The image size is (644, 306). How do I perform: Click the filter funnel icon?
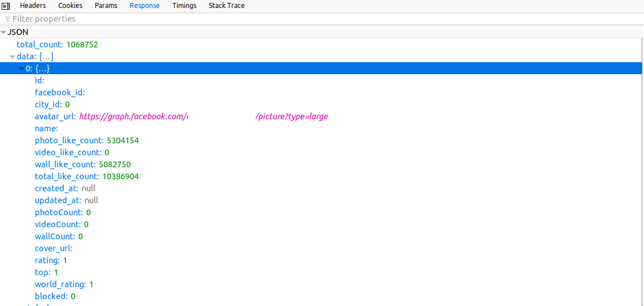pyautogui.click(x=7, y=19)
